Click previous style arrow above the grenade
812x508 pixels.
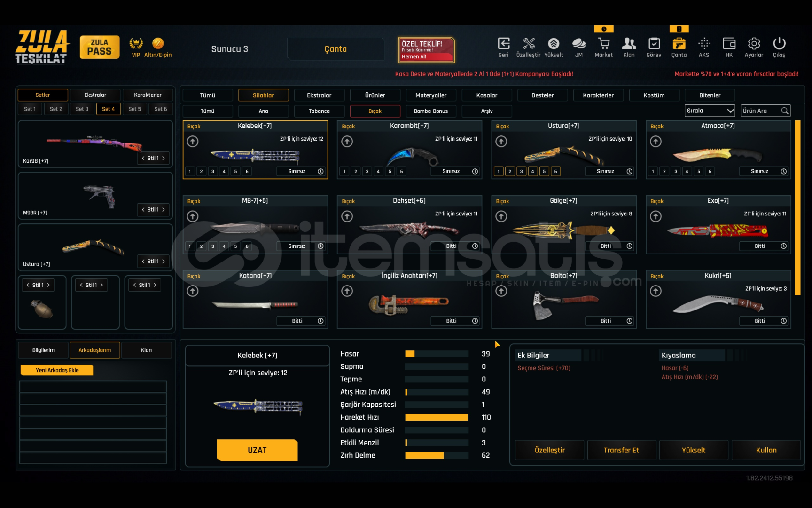pyautogui.click(x=28, y=285)
